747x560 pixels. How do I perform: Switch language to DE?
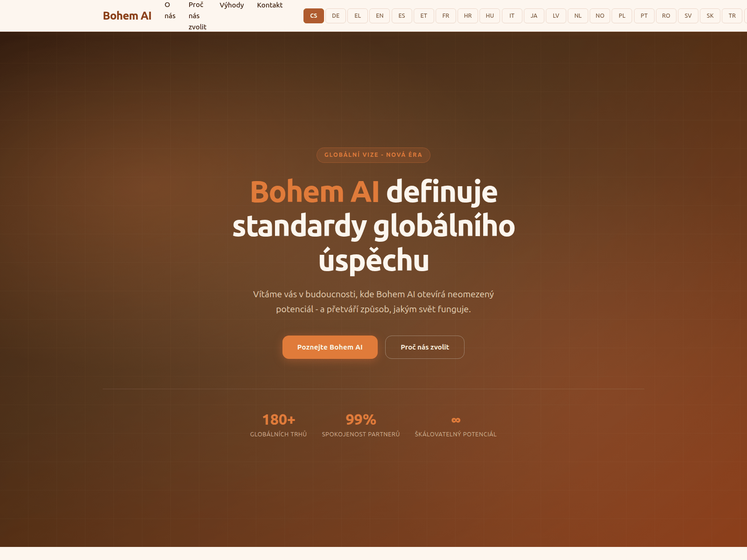tap(336, 16)
